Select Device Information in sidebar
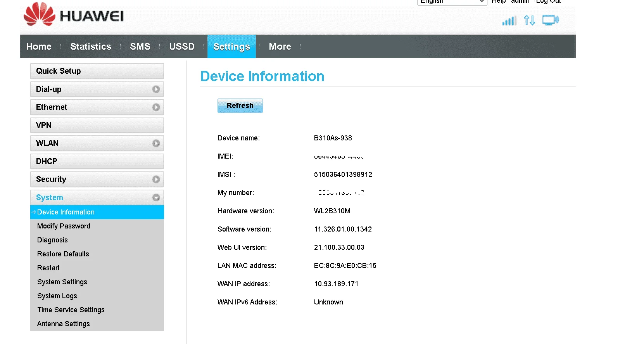 click(x=97, y=212)
